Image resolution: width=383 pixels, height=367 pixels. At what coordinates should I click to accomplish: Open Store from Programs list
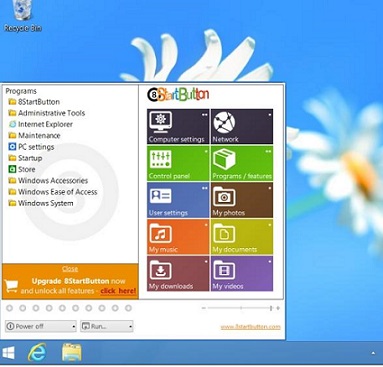(x=22, y=169)
